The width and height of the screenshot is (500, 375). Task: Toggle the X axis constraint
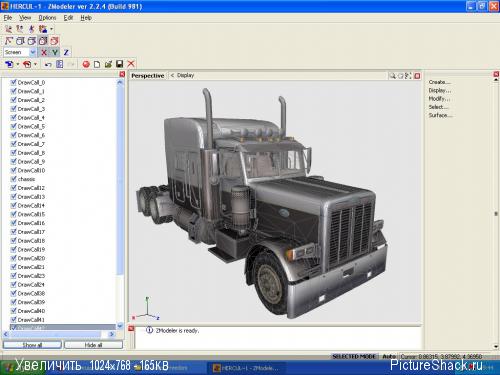coord(44,52)
